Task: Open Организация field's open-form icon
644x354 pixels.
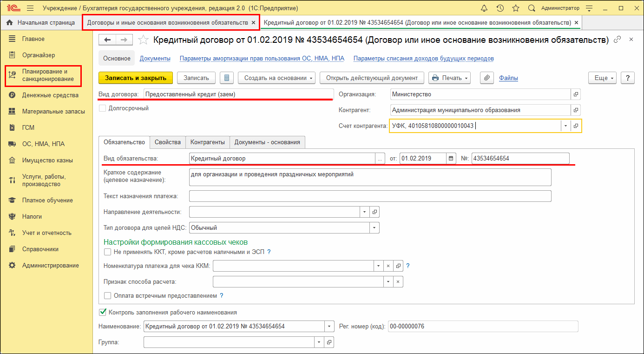Action: (x=576, y=94)
